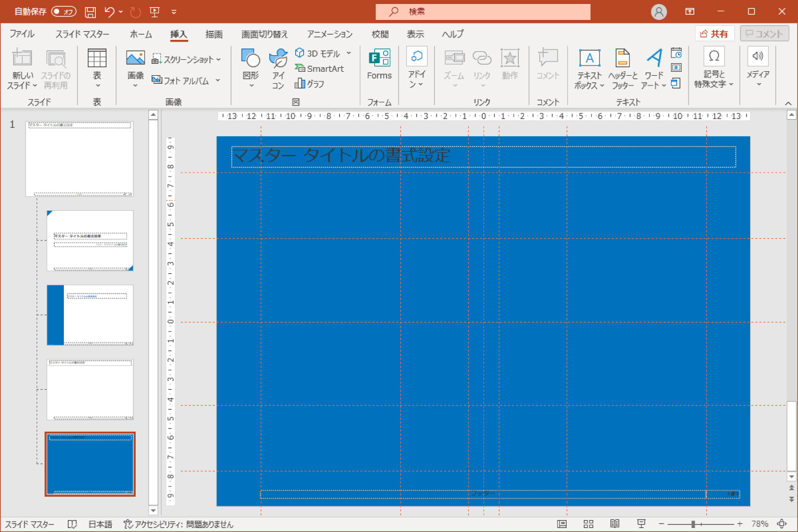Switch to the 描画 tab

tap(214, 34)
